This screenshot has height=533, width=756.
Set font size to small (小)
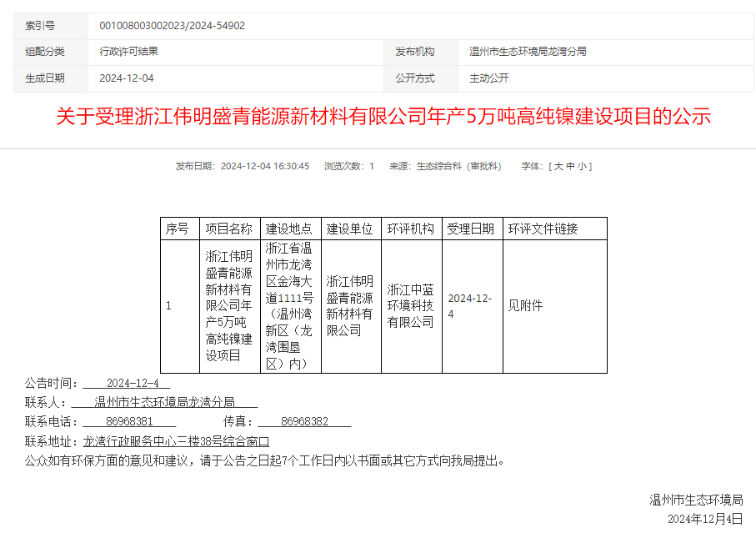pos(582,166)
